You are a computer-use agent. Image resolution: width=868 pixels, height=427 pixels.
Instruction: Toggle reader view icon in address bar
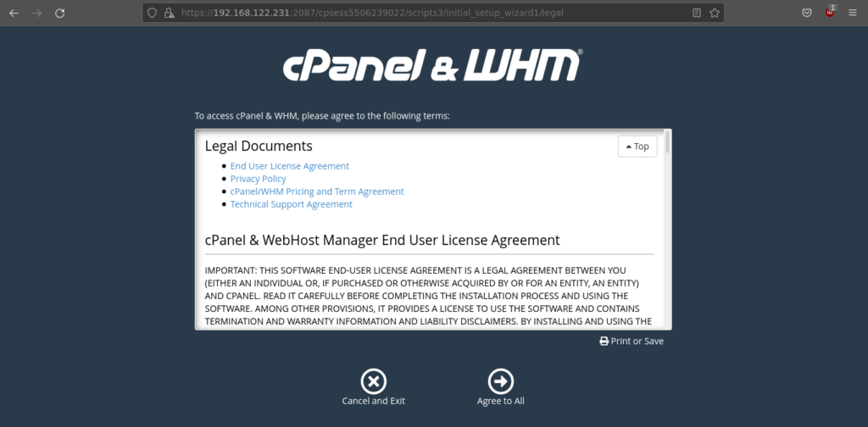click(697, 13)
